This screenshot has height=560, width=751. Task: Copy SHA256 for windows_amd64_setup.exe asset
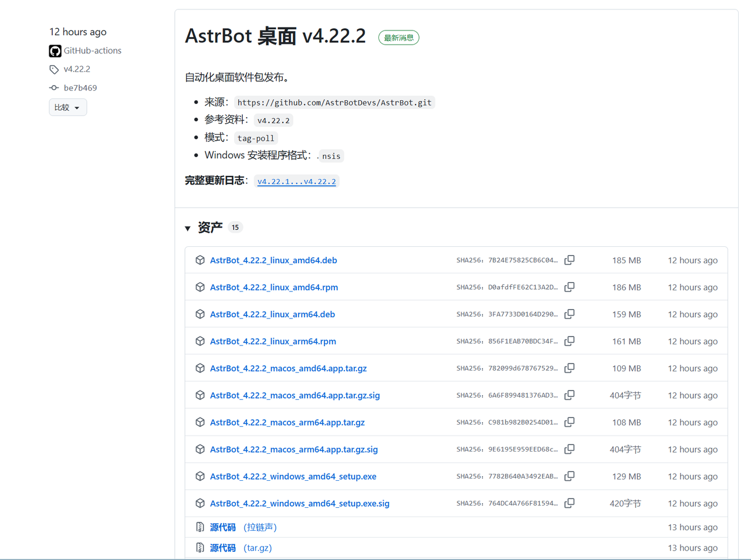[569, 476]
